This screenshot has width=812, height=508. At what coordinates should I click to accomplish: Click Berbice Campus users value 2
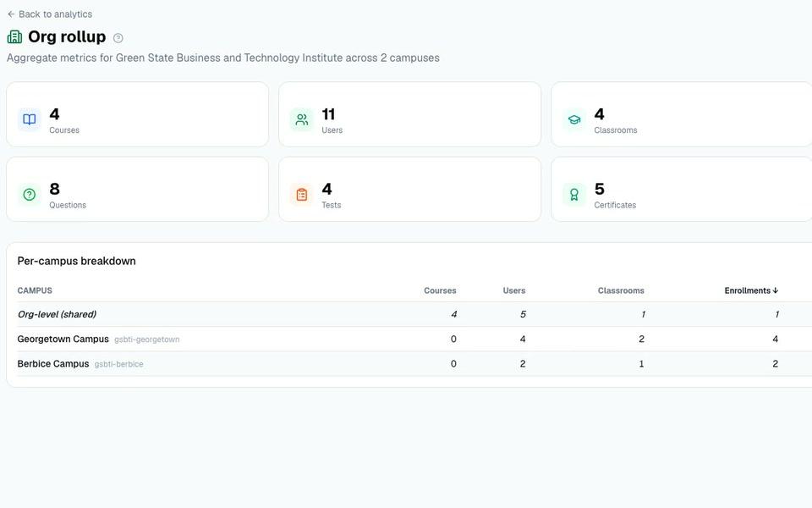coord(523,364)
